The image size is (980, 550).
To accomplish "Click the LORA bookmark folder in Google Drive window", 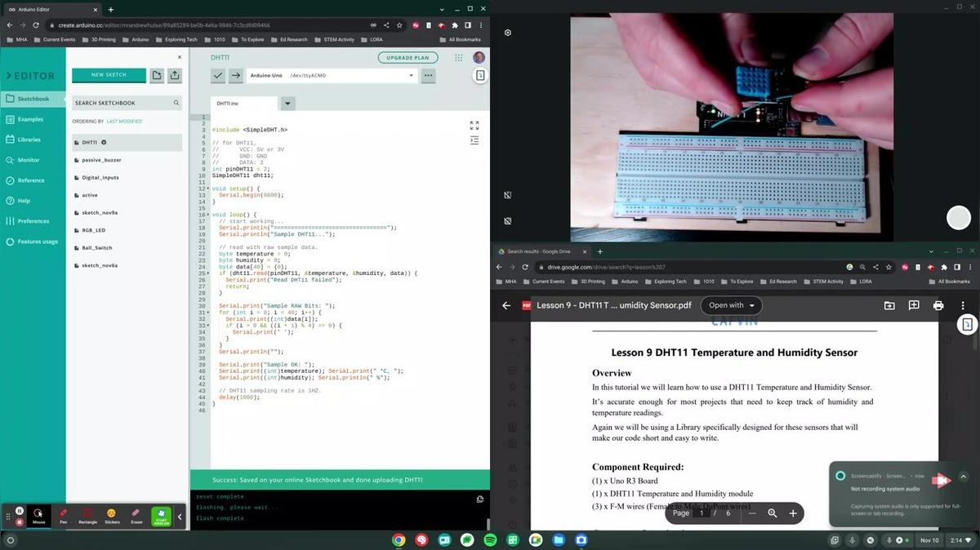I will 860,282.
